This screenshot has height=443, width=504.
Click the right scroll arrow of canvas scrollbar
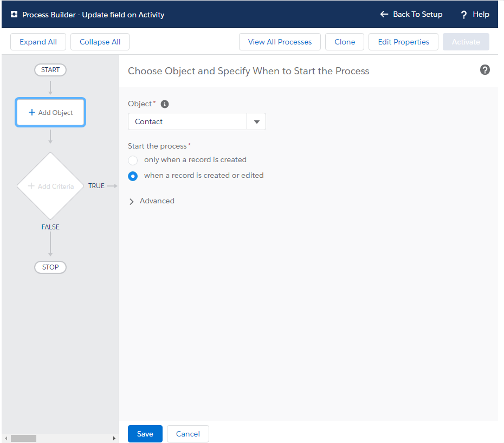tap(114, 438)
